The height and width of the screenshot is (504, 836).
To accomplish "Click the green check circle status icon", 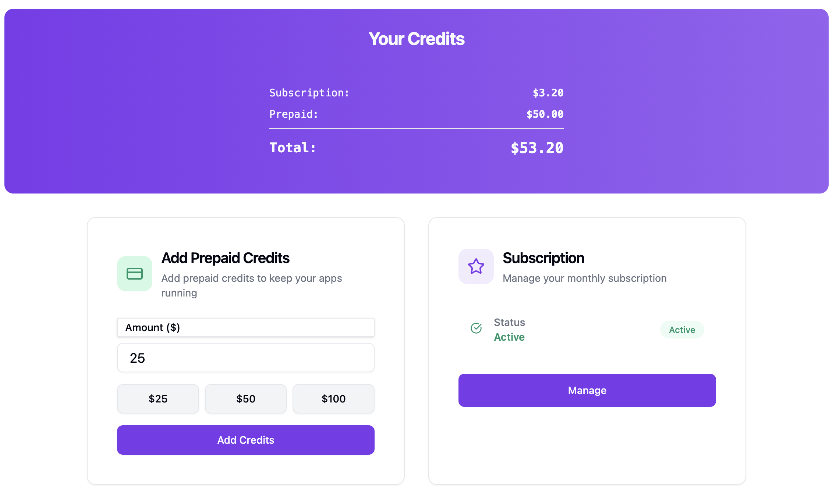I will (476, 328).
